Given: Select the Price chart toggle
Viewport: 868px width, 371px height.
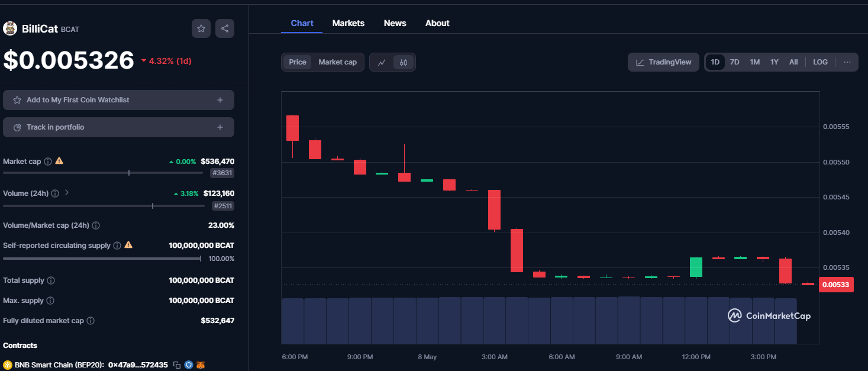Looking at the screenshot, I should (298, 62).
